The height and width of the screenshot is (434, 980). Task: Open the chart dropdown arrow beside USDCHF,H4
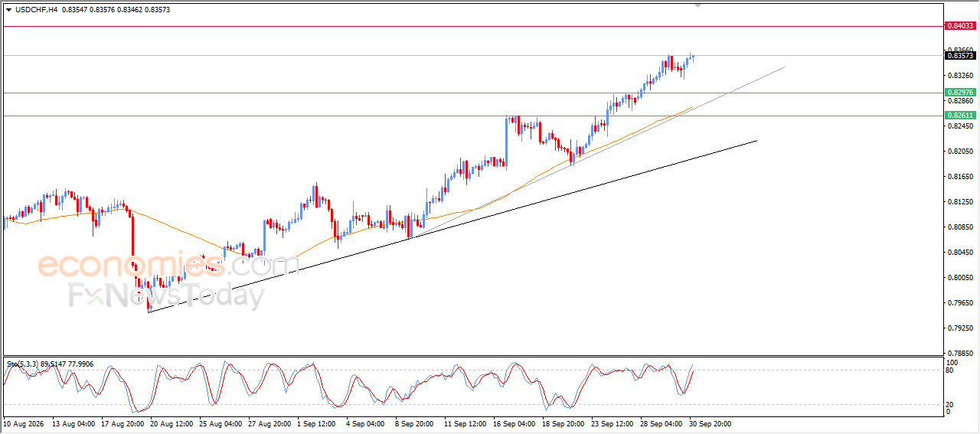point(8,10)
